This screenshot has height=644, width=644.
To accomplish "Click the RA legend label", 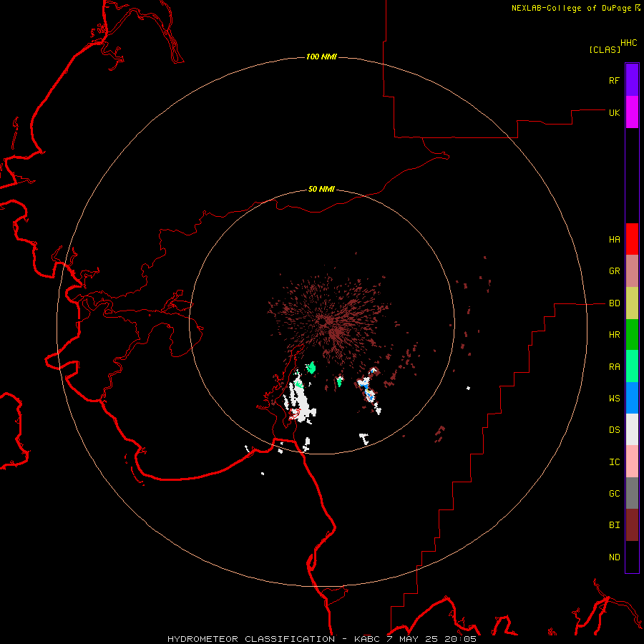I will click(x=614, y=367).
